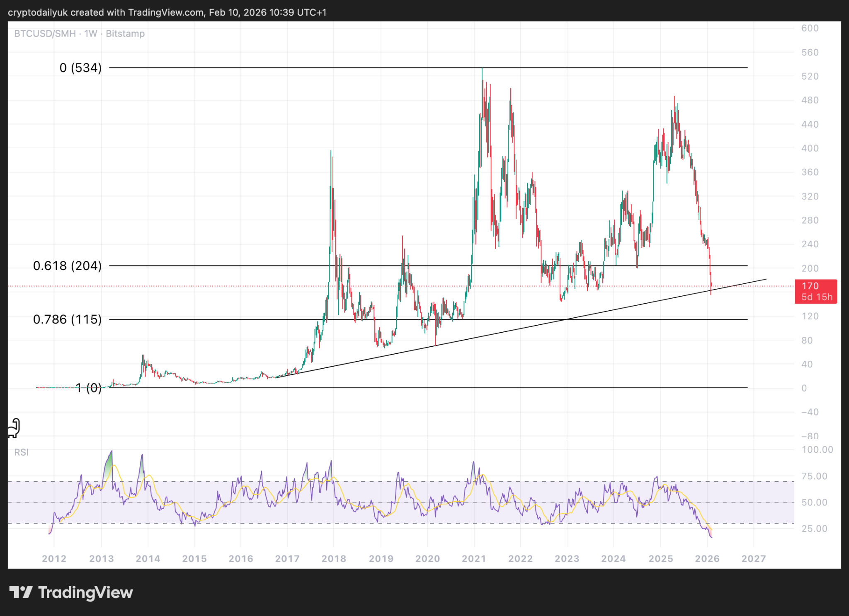Select 2013 on the time axis
Viewport: 849px width, 616px height.
click(x=102, y=559)
